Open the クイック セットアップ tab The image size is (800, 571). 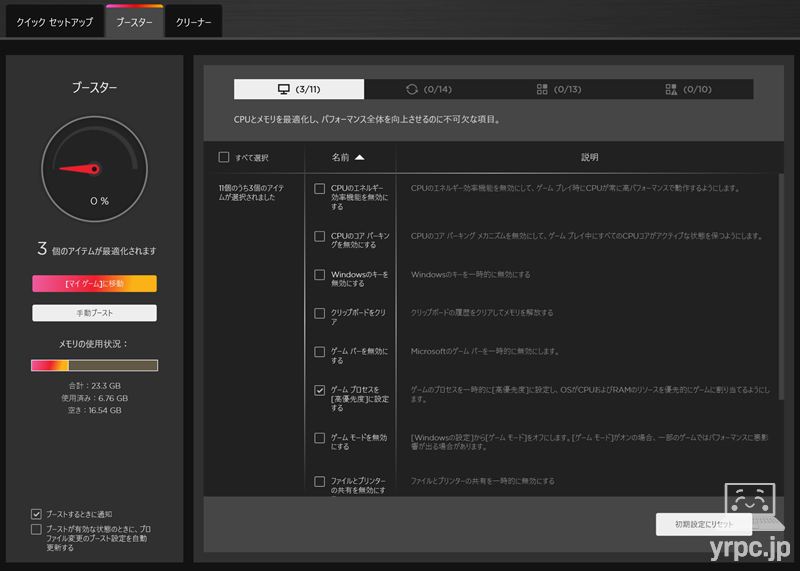point(54,22)
